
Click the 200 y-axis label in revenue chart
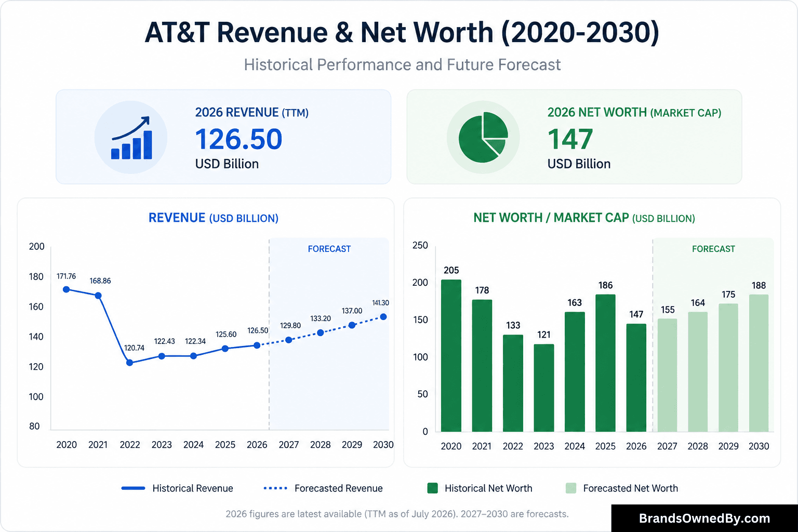click(36, 246)
